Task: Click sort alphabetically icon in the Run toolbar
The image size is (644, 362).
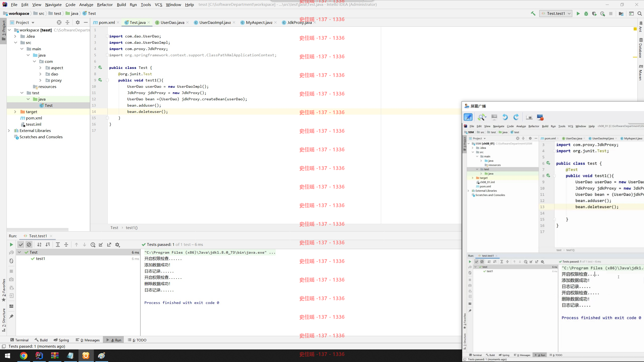Action: pos(39,245)
